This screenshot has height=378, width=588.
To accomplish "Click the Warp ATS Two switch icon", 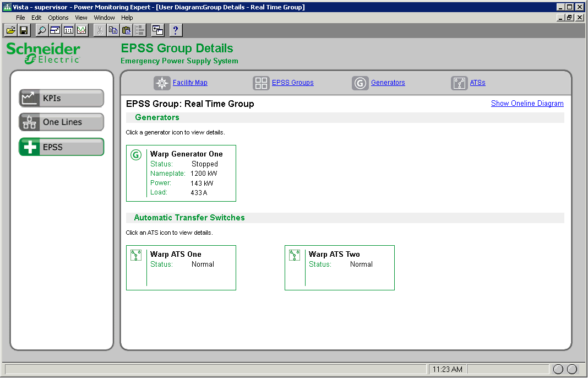I will [295, 255].
